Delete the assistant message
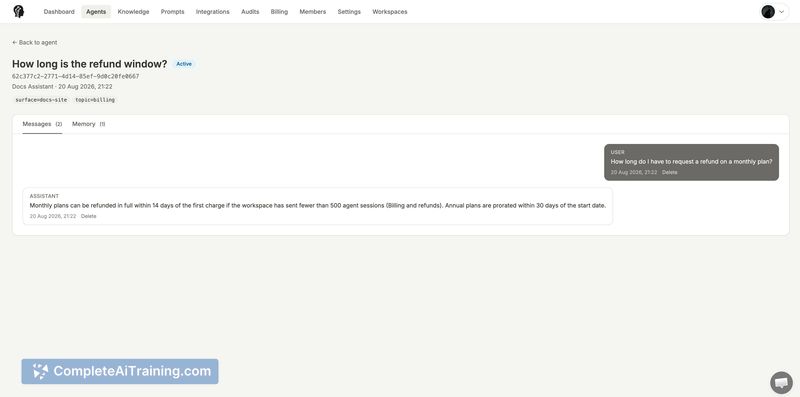Image resolution: width=800 pixels, height=397 pixels. tap(88, 216)
